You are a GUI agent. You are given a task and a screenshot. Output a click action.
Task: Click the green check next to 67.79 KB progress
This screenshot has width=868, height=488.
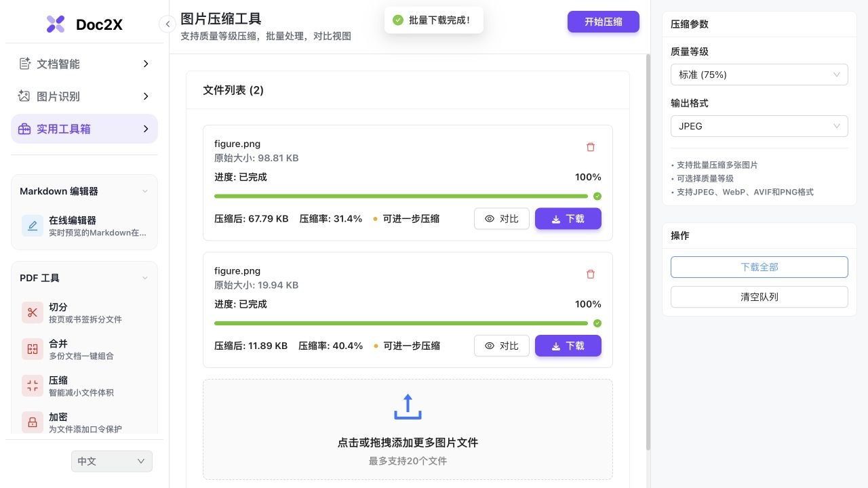[597, 197]
